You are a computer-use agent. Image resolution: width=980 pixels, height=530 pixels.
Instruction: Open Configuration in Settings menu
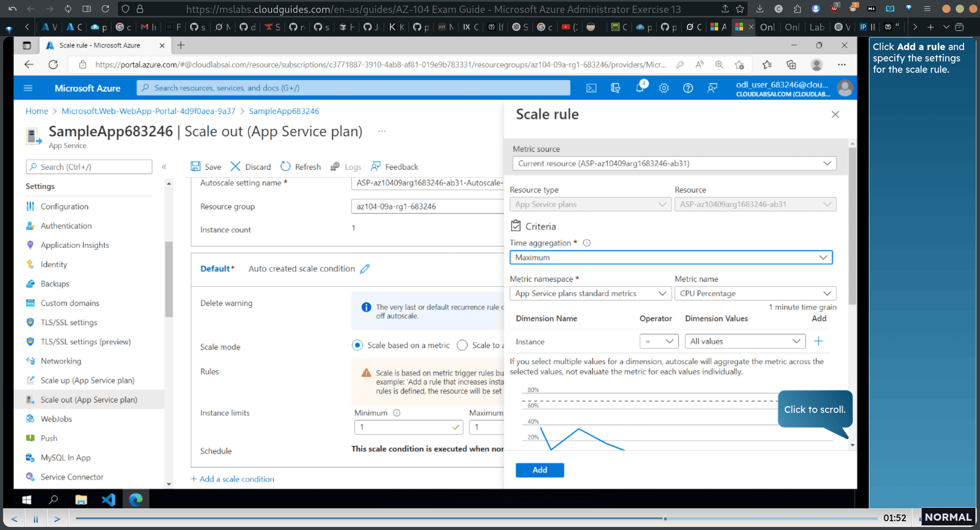click(x=65, y=206)
